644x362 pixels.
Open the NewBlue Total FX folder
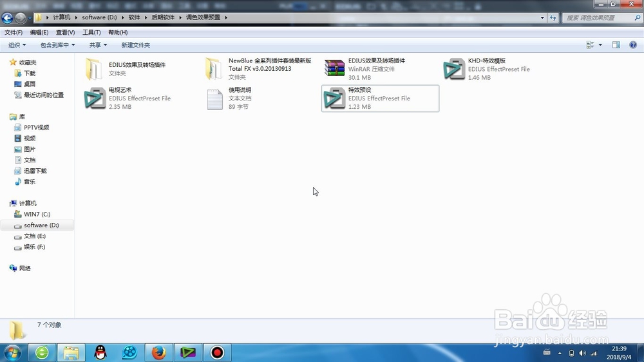(x=258, y=69)
